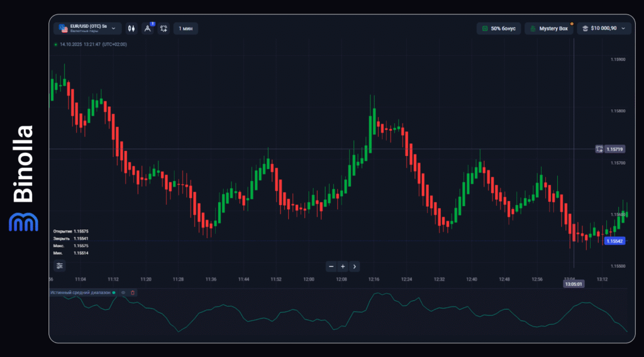Viewport: 644px width, 357px height.
Task: Click the price alert bell icon
Action: coord(164,28)
